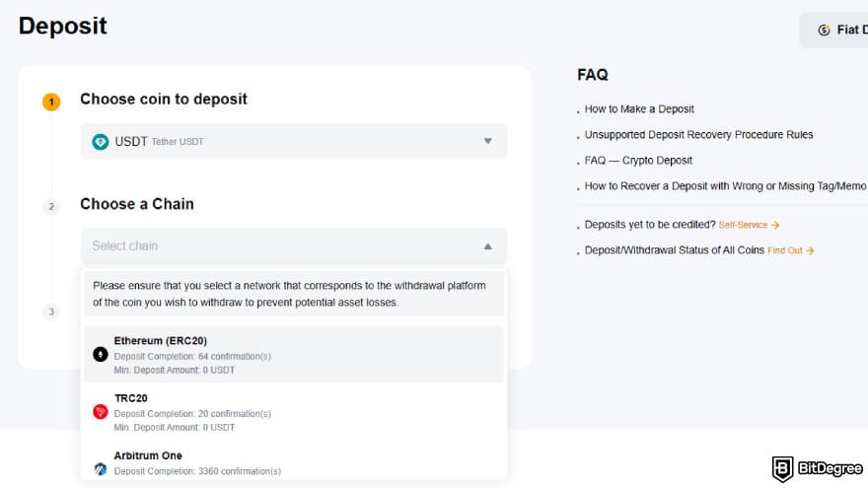The image size is (868, 488).
Task: Collapse the Select chain dropdown arrow
Action: (487, 246)
